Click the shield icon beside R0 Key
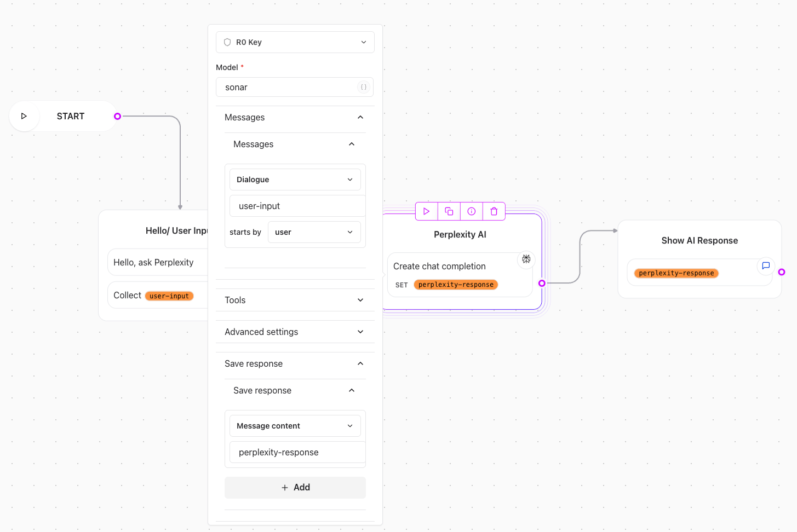 point(227,42)
